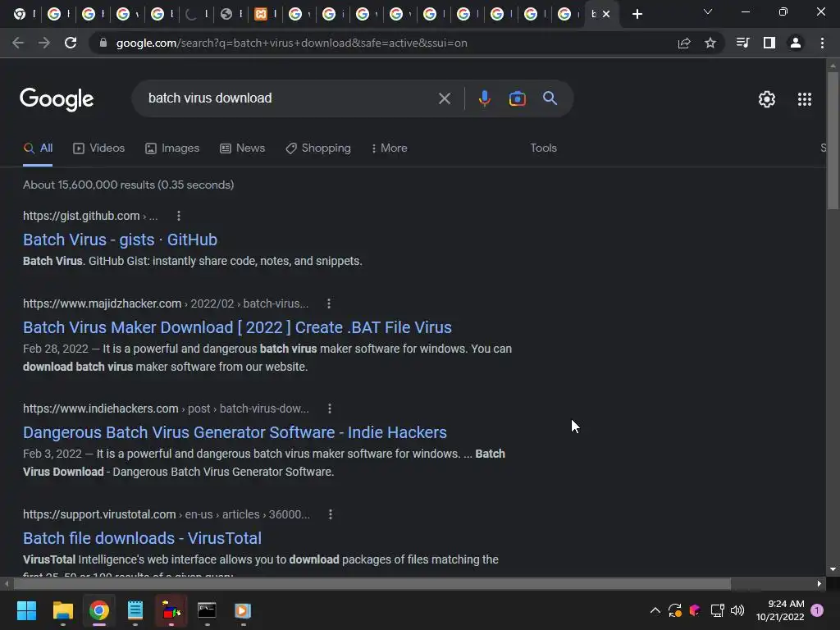The width and height of the screenshot is (840, 630).
Task: Close the active browser tab
Action: click(606, 14)
